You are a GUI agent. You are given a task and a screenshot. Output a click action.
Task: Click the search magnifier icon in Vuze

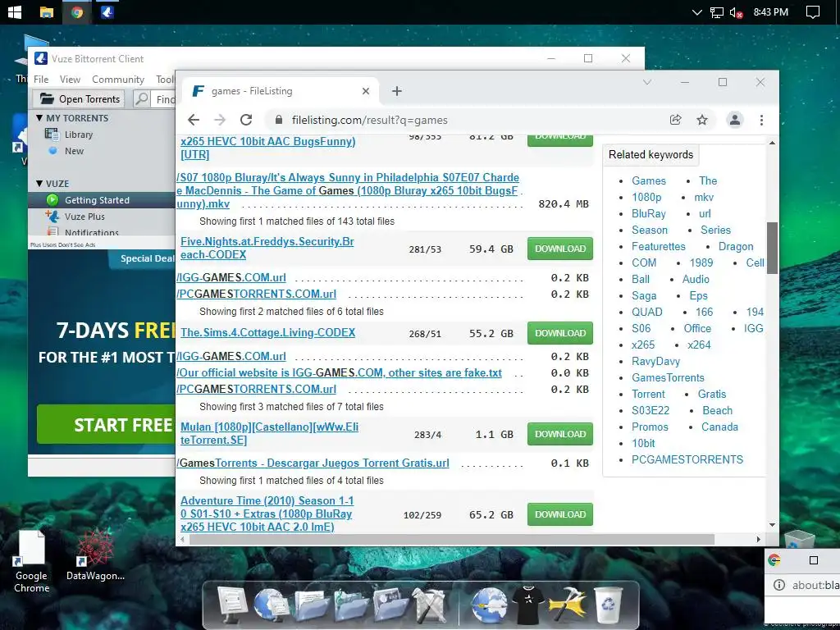[141, 99]
